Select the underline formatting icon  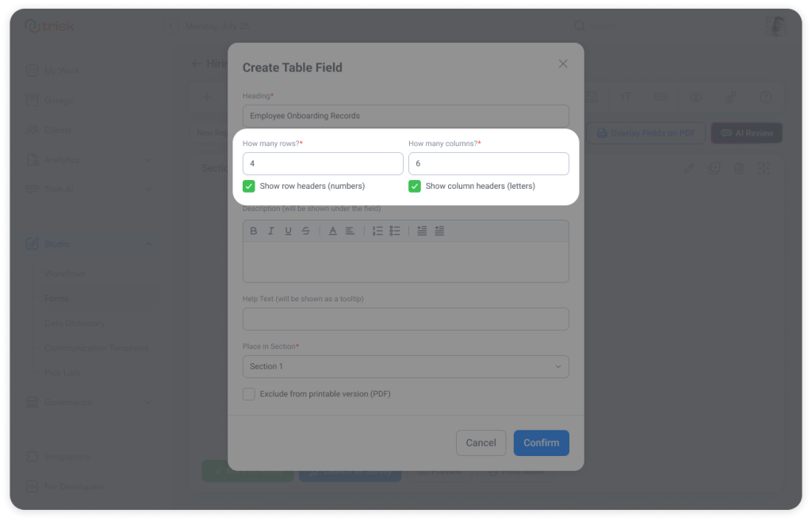288,231
